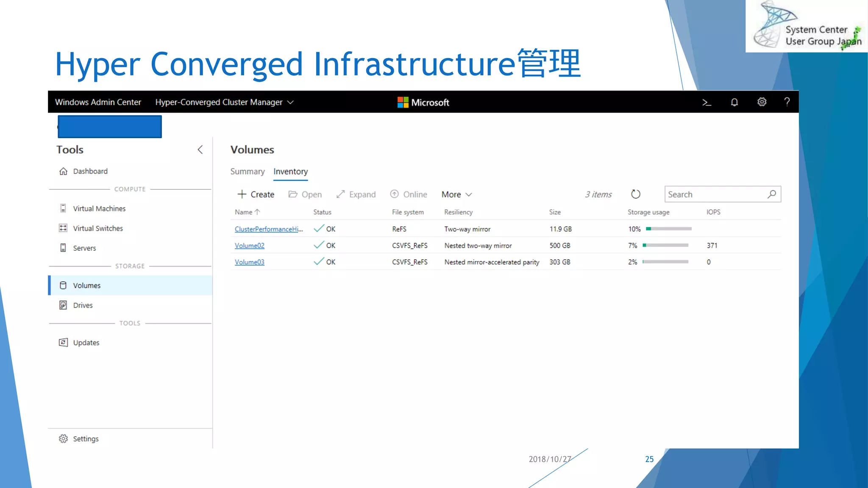Click the Volume02 OK checkmark icon
The width and height of the screenshot is (868, 488).
[319, 245]
